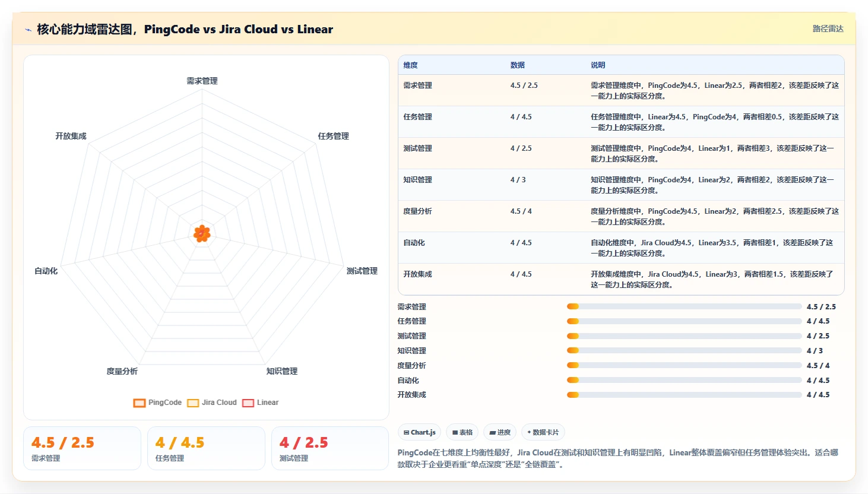
Task: Click the 任务管理 progress bar
Action: [x=684, y=321]
